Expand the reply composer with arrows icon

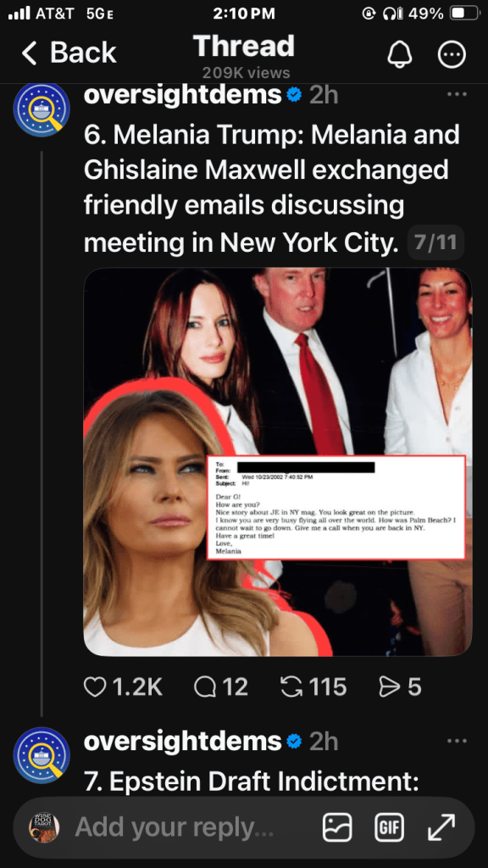tap(441, 827)
